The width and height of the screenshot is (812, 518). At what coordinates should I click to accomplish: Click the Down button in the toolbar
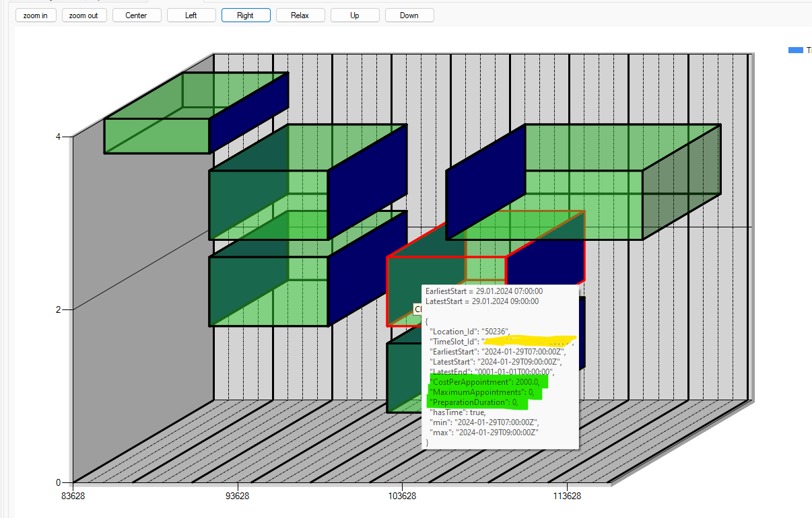click(409, 15)
